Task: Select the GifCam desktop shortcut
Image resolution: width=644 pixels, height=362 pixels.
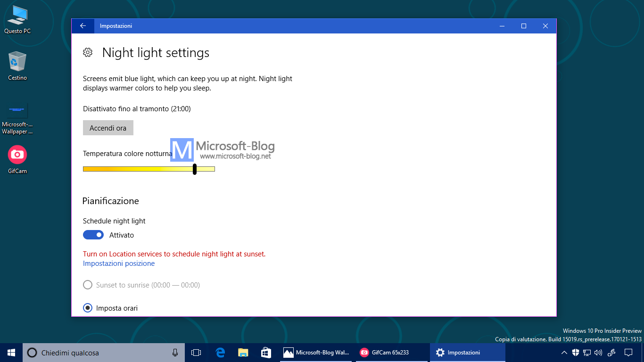Action: (17, 160)
